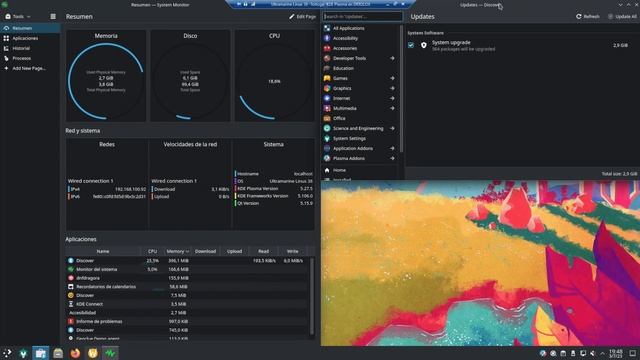Click Edit Page button
Viewport: 640px width, 360px height.
click(x=302, y=17)
